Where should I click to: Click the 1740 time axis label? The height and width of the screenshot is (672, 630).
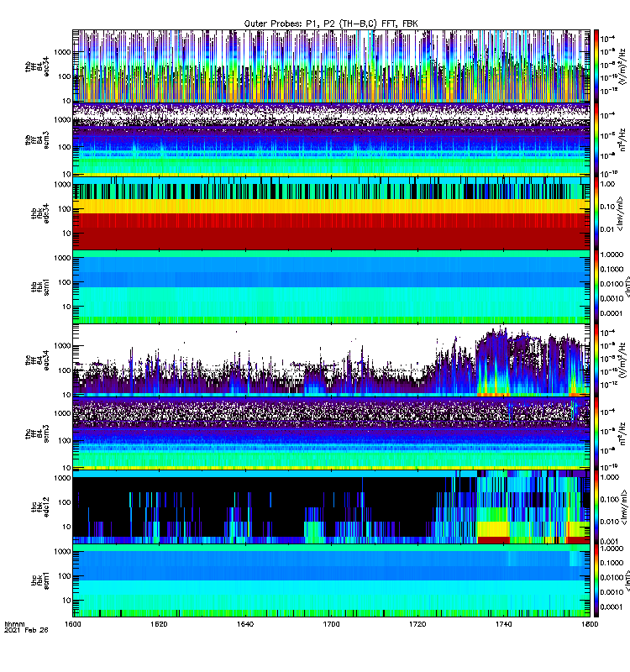503,624
